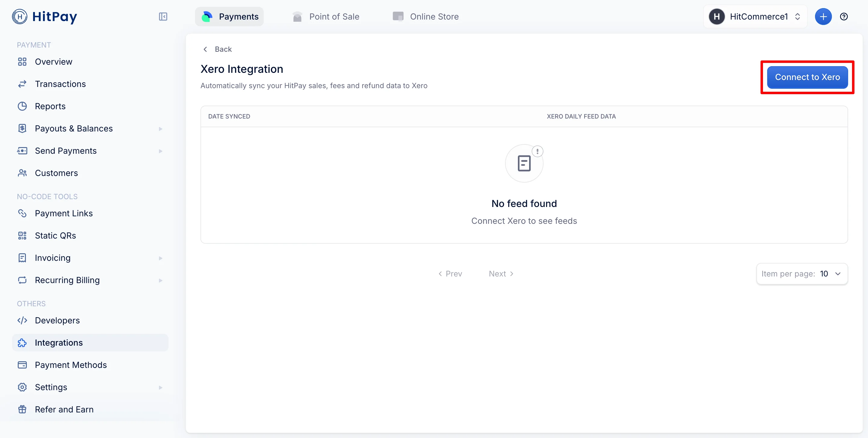This screenshot has height=438, width=868.
Task: Open the HitCommerce1 account switcher
Action: 755,17
